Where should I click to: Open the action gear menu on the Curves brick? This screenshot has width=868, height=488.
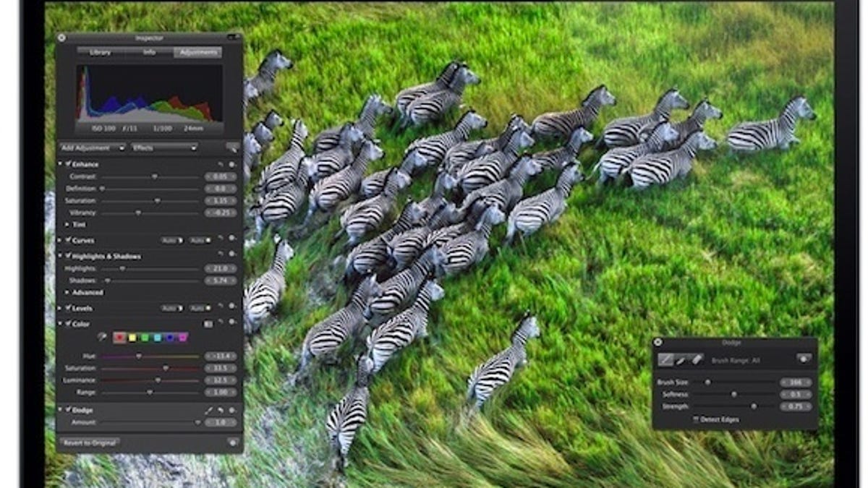[x=231, y=239]
